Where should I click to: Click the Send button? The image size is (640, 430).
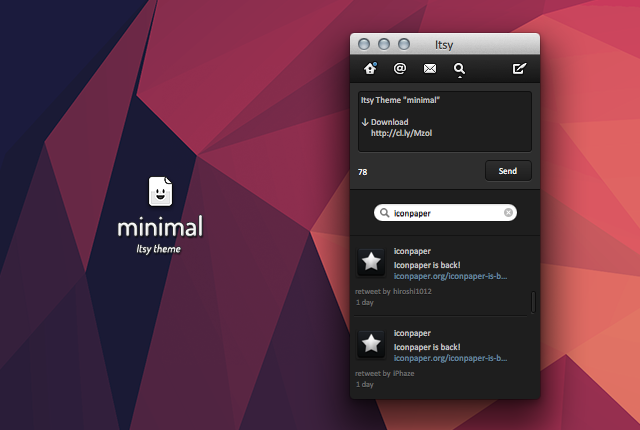point(508,171)
